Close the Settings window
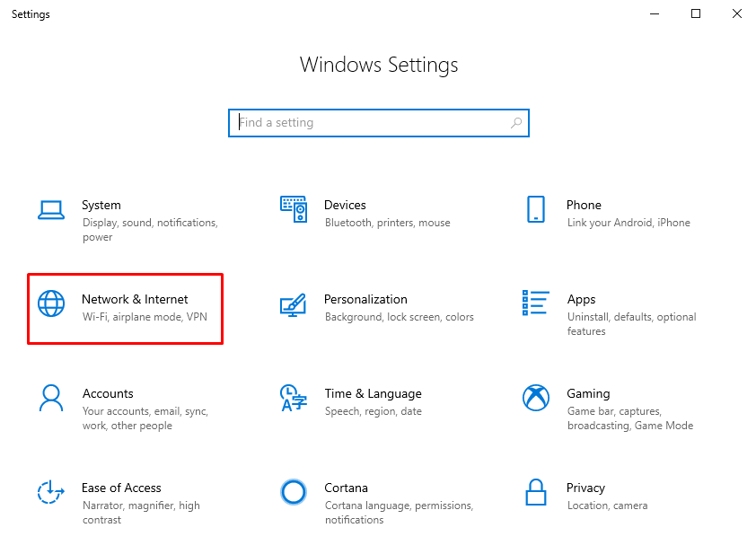The image size is (756, 554). [x=737, y=14]
